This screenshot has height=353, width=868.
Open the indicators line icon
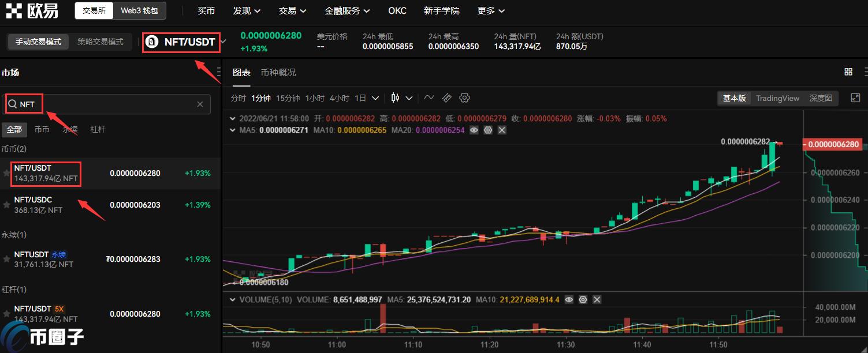coord(429,98)
